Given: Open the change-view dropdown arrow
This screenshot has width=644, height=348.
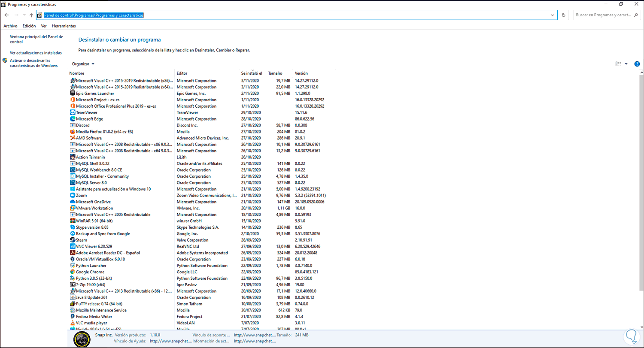Looking at the screenshot, I should [x=625, y=64].
